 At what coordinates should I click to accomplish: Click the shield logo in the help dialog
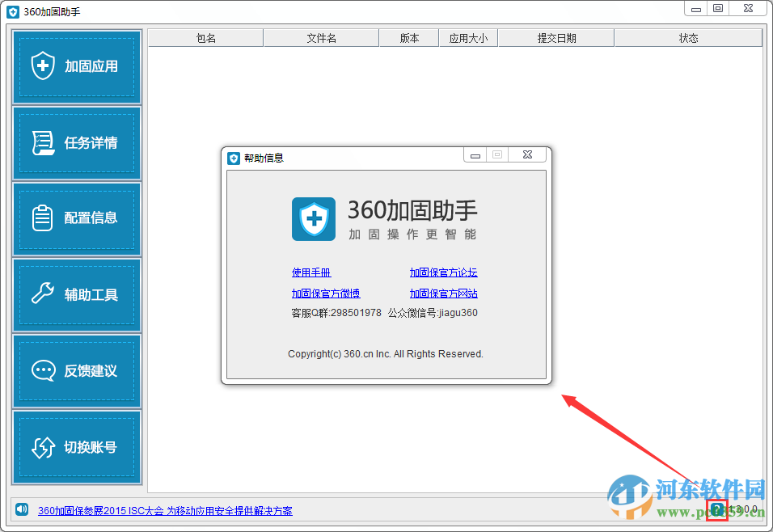[314, 219]
